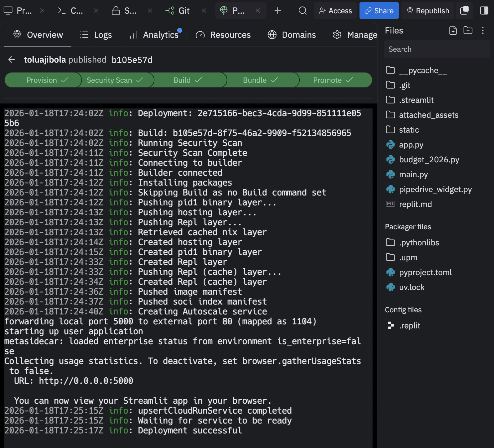Go back using the left arrow icon
The width and height of the screenshot is (494, 448).
coord(12,59)
